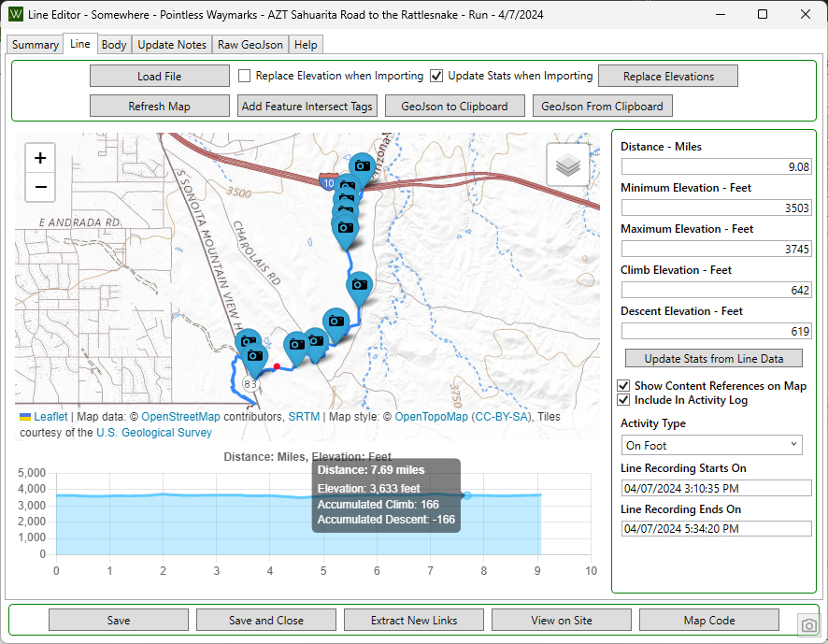Click Extract New Links button

pyautogui.click(x=414, y=621)
